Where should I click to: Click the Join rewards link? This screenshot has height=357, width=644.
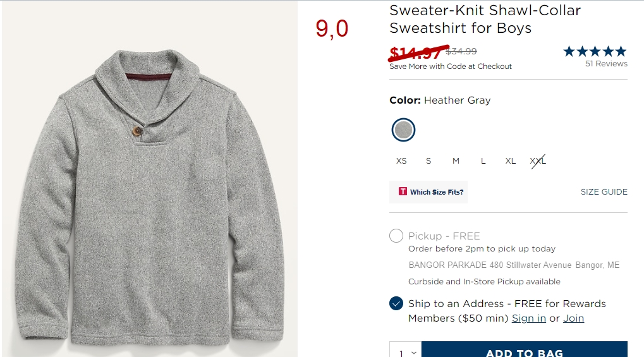tap(573, 318)
